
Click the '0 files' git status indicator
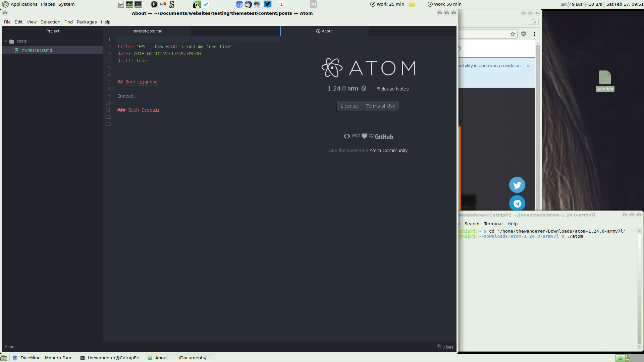tap(445, 347)
